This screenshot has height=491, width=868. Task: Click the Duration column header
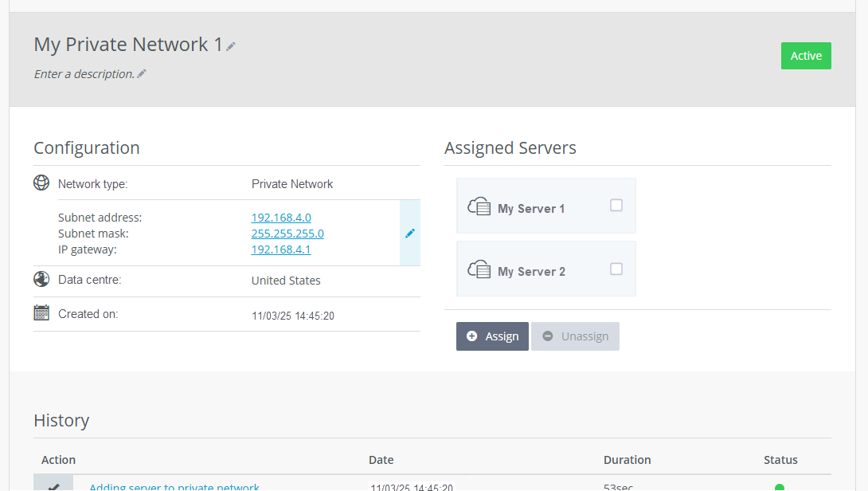click(628, 460)
